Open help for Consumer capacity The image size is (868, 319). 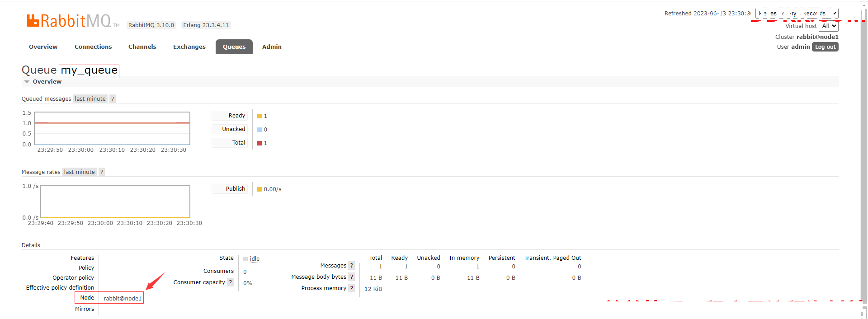click(x=230, y=282)
